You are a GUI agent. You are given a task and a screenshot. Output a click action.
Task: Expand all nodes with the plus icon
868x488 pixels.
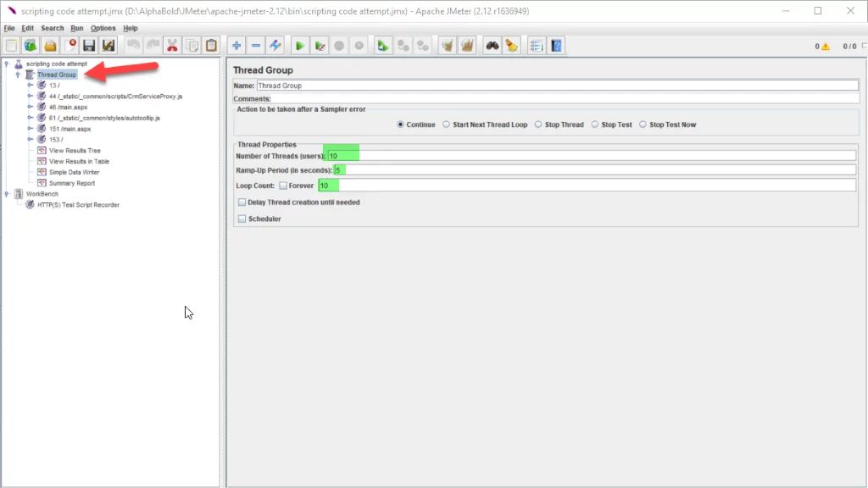[236, 46]
